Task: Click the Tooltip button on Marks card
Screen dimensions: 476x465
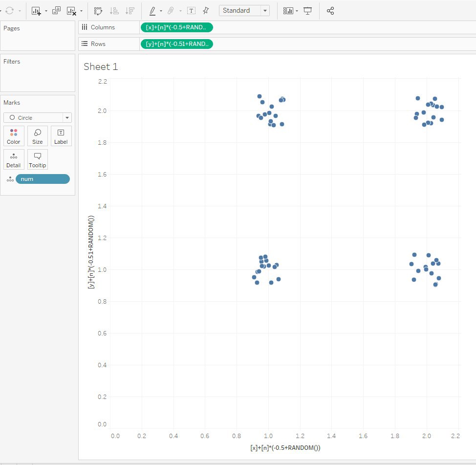Action: (x=37, y=159)
